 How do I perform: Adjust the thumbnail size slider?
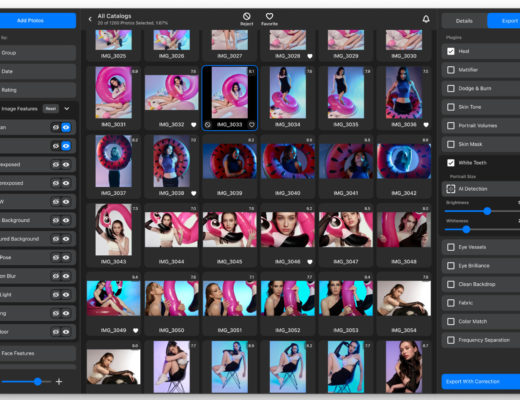coord(38,382)
